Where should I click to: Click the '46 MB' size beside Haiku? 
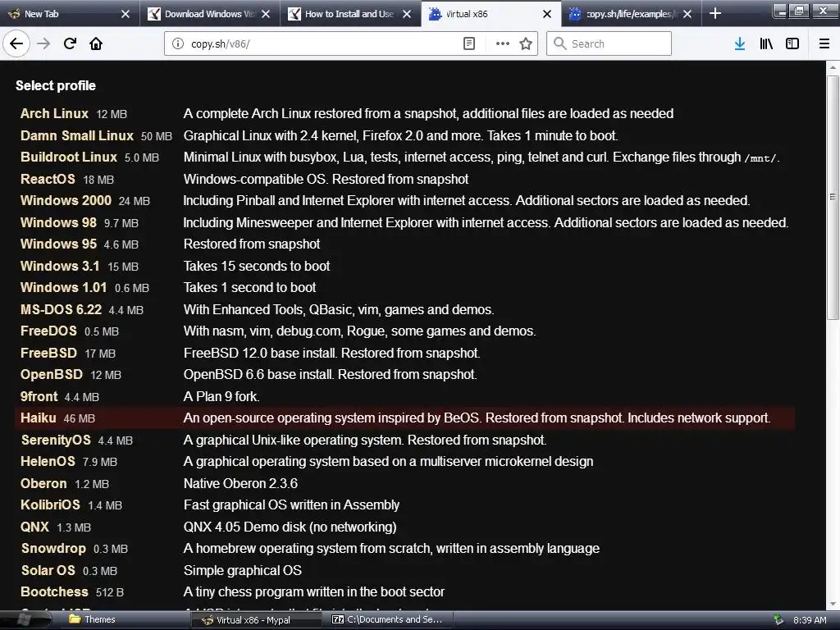(x=80, y=418)
